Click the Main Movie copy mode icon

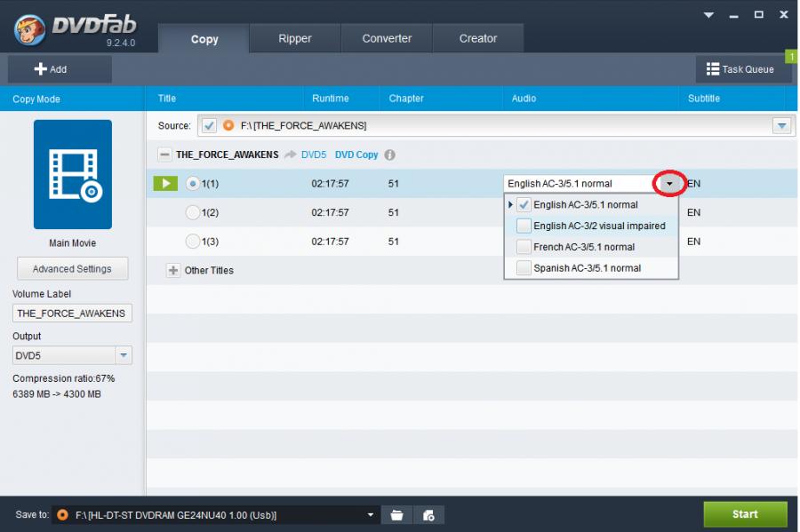point(73,175)
